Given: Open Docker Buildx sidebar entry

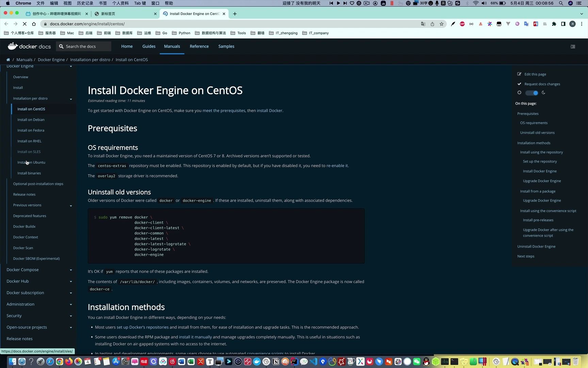Looking at the screenshot, I should tap(24, 227).
